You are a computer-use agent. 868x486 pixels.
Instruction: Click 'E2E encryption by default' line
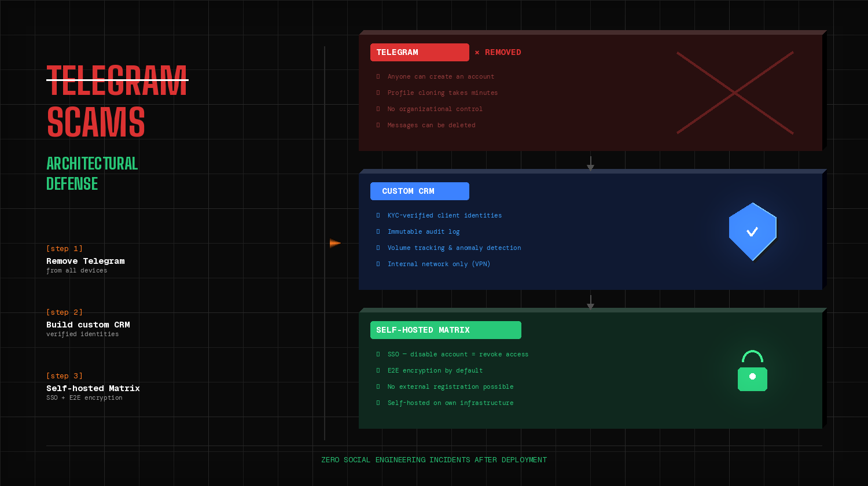[435, 370]
